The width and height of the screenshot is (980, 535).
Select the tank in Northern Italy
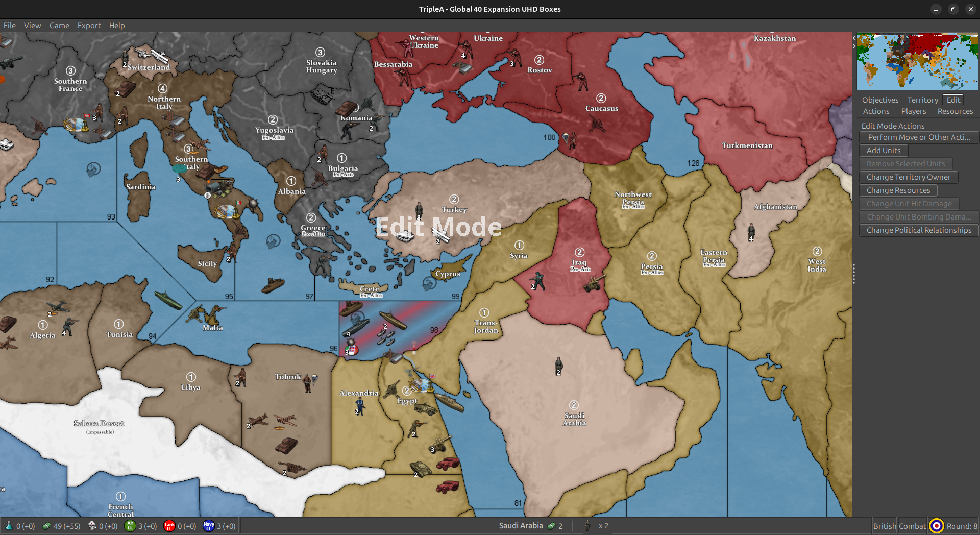(x=125, y=89)
